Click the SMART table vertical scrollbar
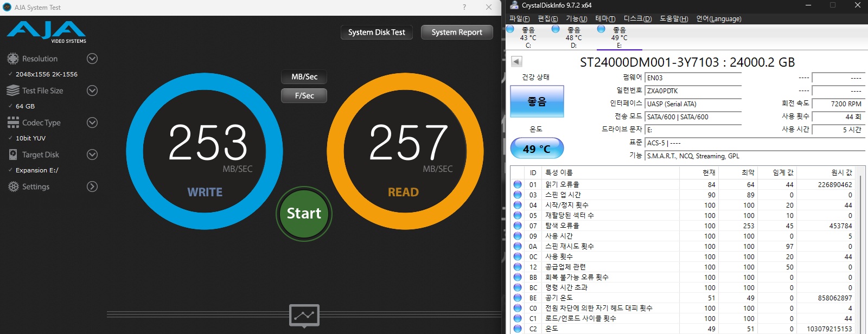 pyautogui.click(x=860, y=253)
